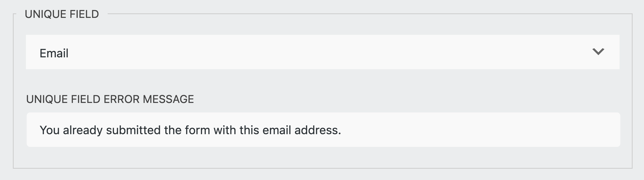
Task: Click the Email combo box bar
Action: [322, 52]
